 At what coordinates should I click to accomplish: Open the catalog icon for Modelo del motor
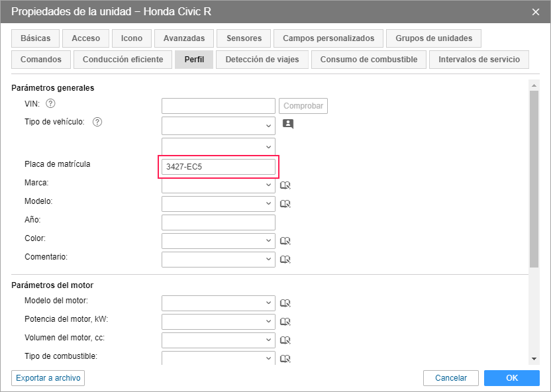coord(285,303)
